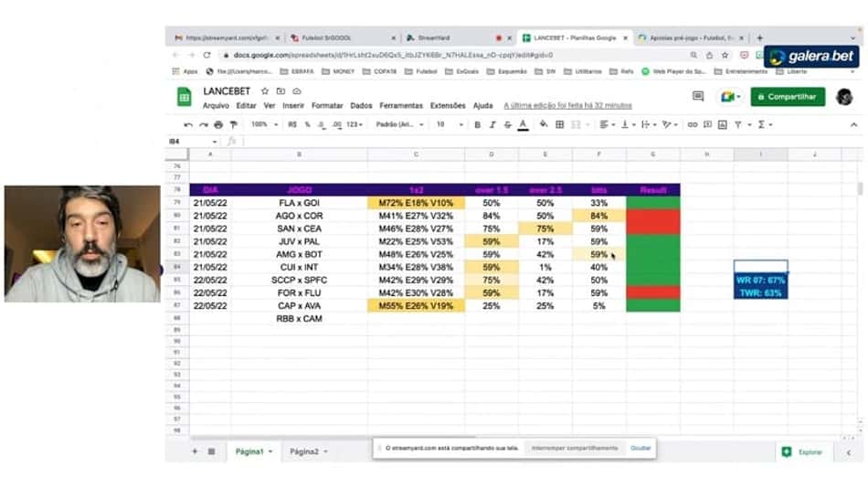Open the Página1 sheet tab menu arrow
Image resolution: width=868 pixels, height=488 pixels.
point(270,451)
